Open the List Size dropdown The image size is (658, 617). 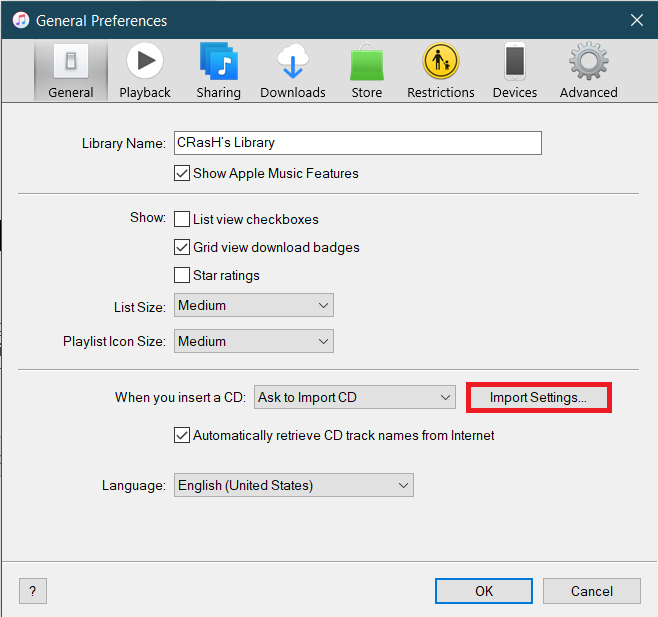254,305
